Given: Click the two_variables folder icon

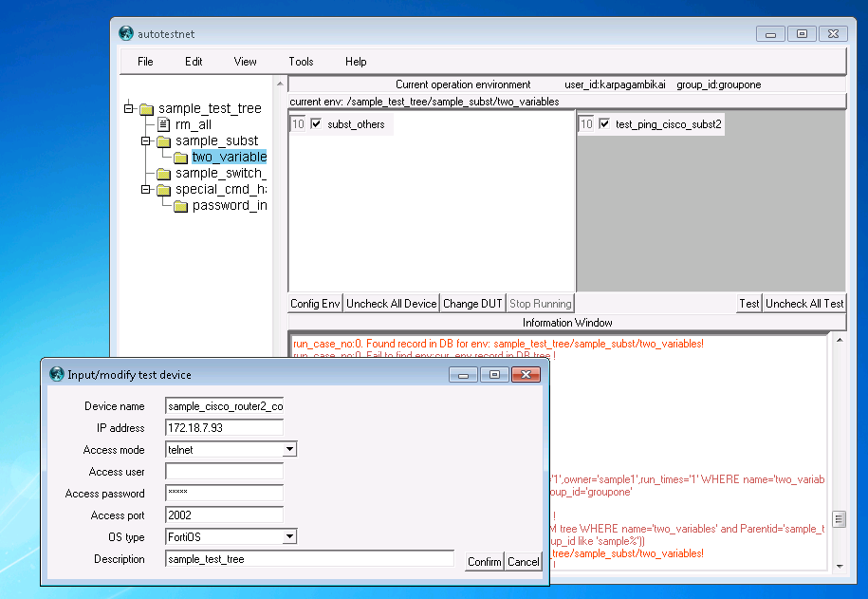Looking at the screenshot, I should (x=180, y=158).
